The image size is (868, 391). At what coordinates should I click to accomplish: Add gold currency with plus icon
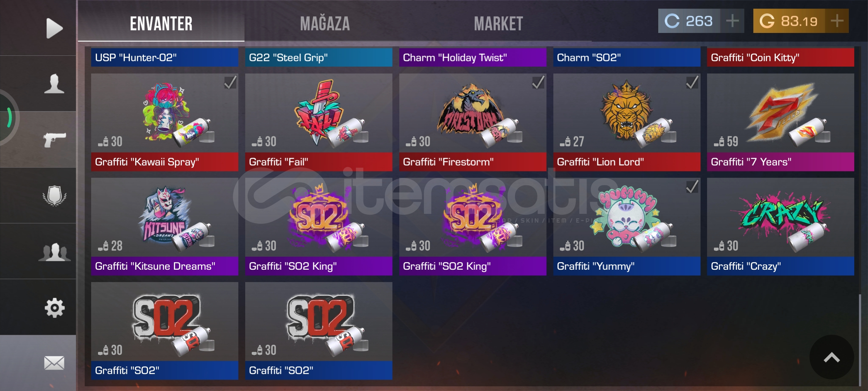click(x=837, y=21)
